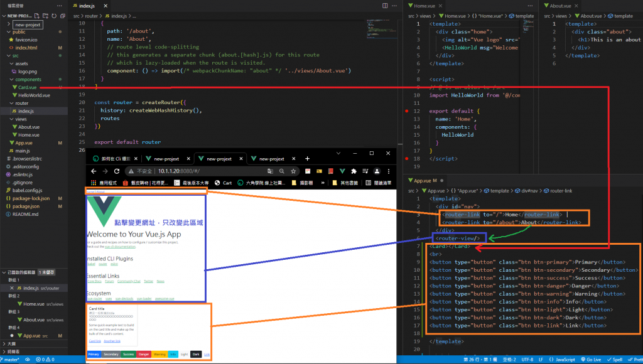Bookmark this page with star icon
Screen dimensions: 643x364
tap(293, 171)
